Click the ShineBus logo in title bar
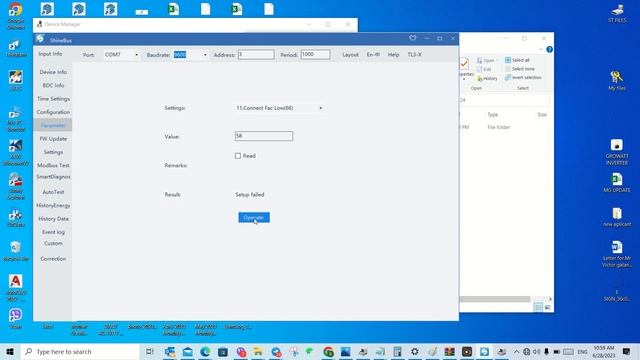The height and width of the screenshot is (360, 640). (x=40, y=39)
